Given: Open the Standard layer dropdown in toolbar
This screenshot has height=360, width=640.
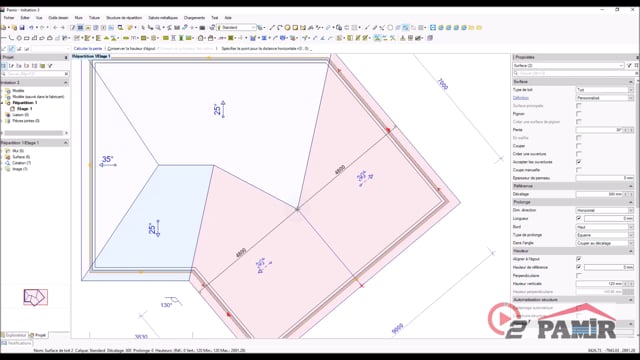Looking at the screenshot, I should [x=236, y=28].
